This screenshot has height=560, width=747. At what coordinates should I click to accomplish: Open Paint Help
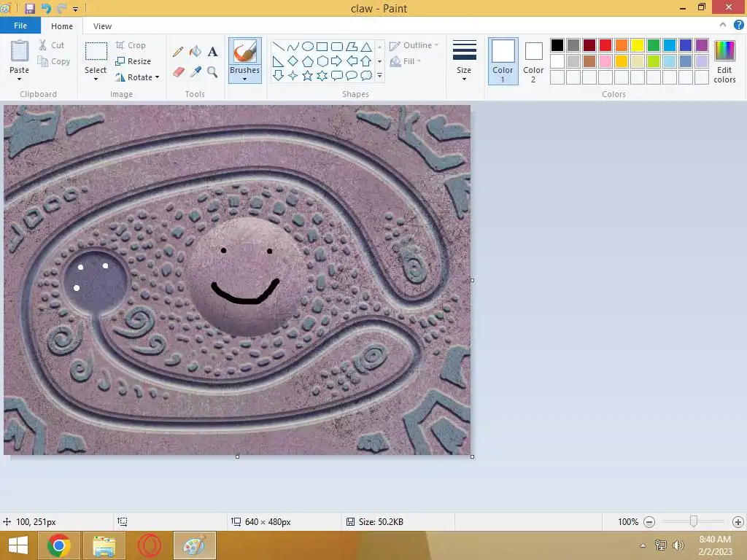[x=738, y=26]
